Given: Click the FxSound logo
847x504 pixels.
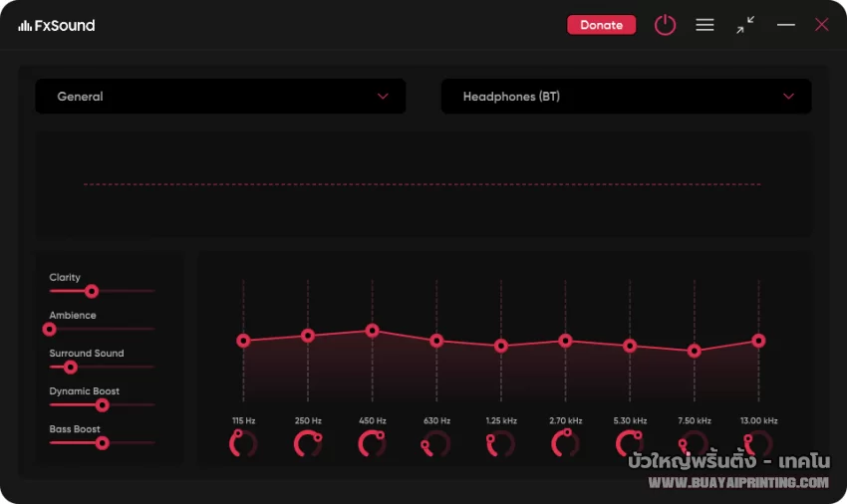Looking at the screenshot, I should [x=57, y=26].
